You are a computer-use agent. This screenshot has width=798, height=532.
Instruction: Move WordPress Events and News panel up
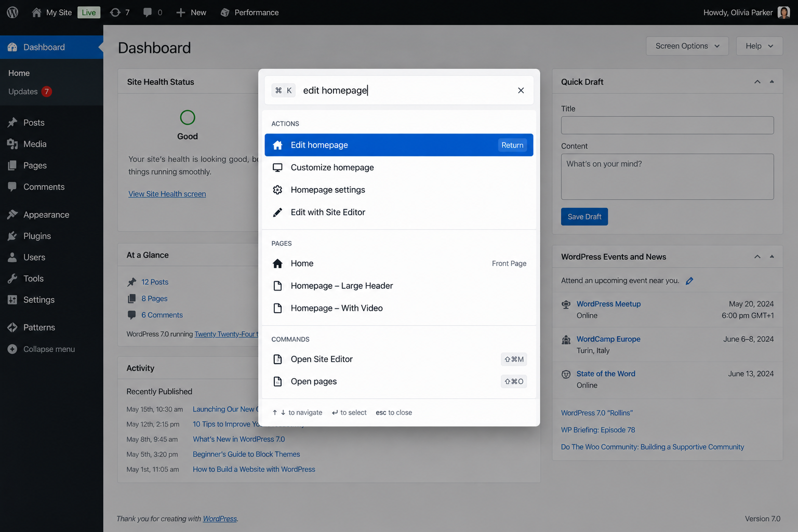click(757, 257)
